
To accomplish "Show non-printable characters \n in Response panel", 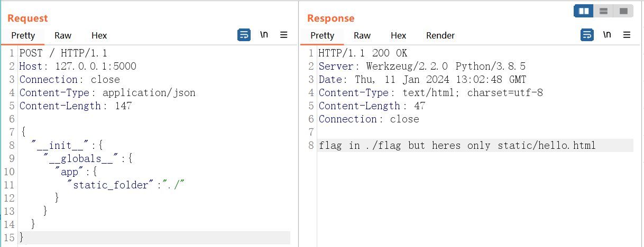I will click(607, 35).
